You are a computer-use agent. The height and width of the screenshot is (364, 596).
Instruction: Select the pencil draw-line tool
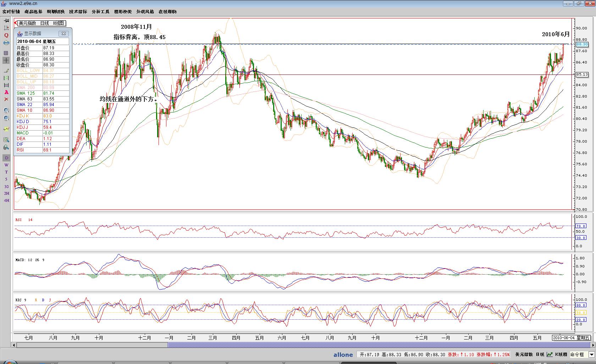[x=6, y=71]
